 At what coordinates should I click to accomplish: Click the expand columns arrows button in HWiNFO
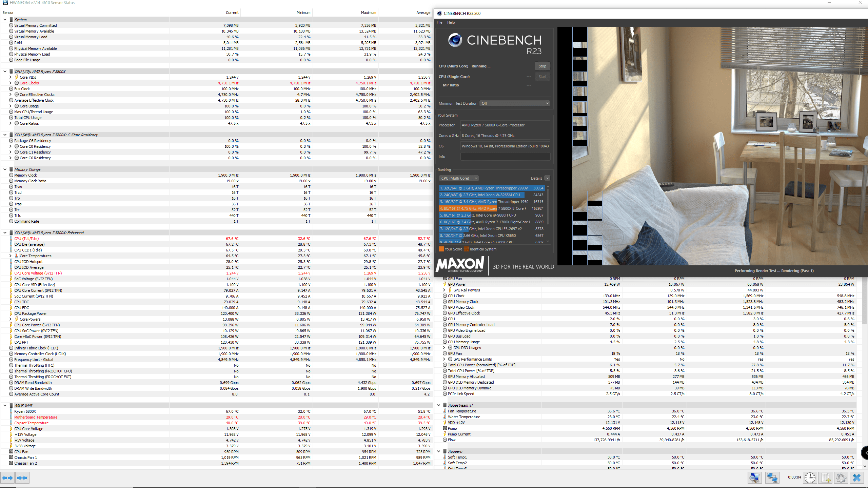coord(7,478)
